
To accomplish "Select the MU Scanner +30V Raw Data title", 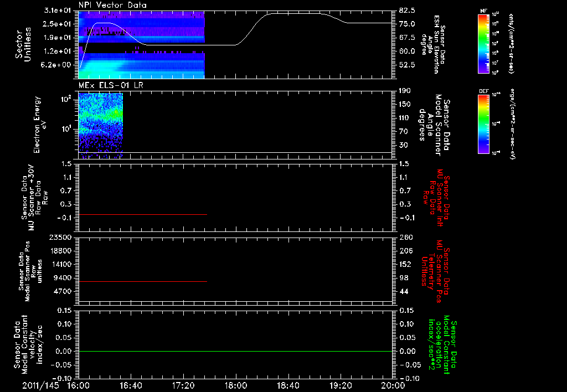I will tap(34, 197).
